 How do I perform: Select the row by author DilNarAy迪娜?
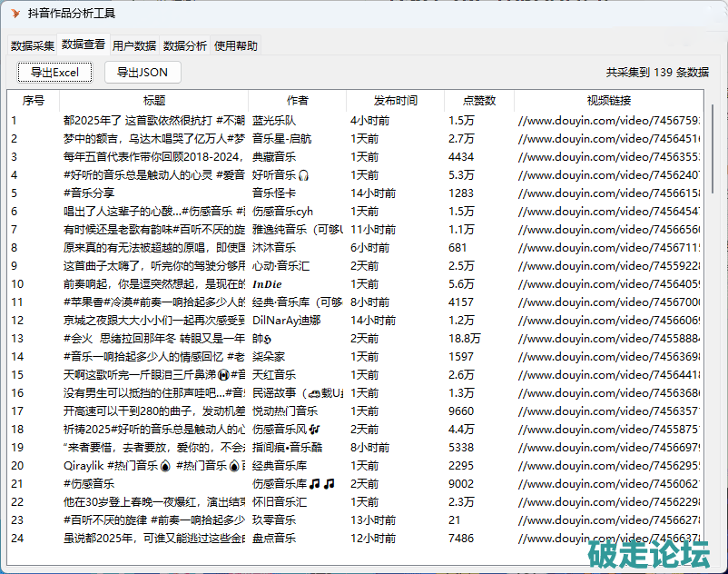[285, 320]
